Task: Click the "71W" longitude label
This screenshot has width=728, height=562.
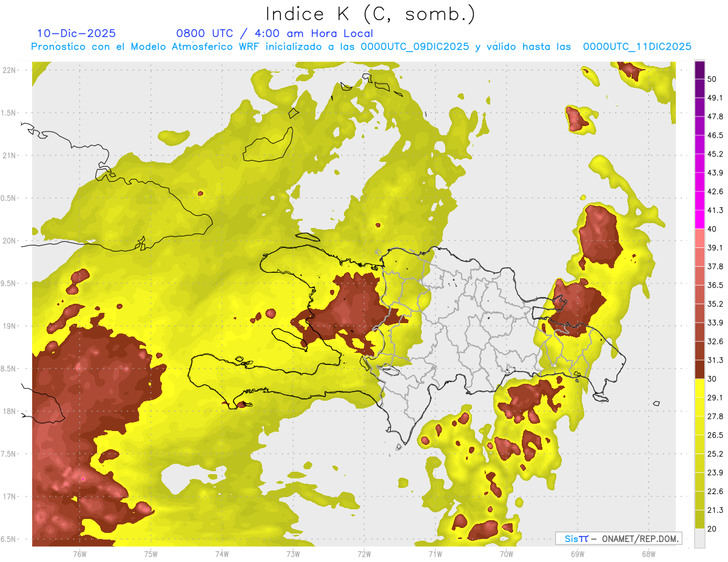Action: click(435, 554)
